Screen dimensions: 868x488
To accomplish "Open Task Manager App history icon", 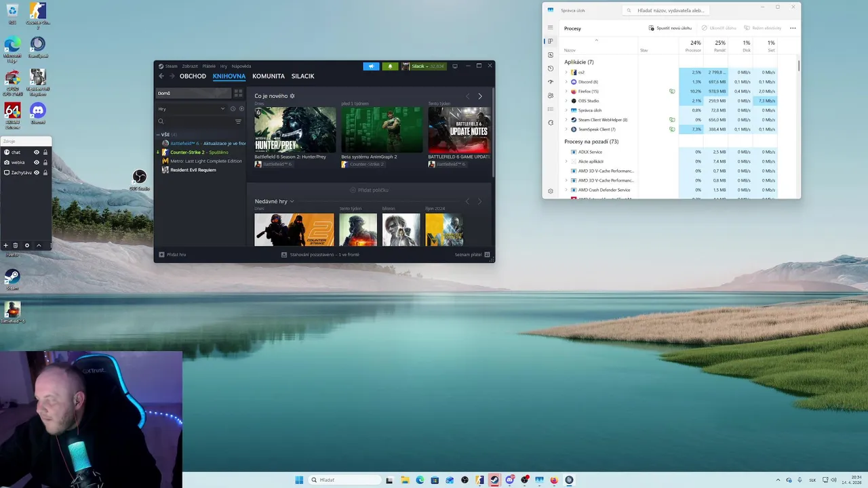I will pyautogui.click(x=550, y=68).
